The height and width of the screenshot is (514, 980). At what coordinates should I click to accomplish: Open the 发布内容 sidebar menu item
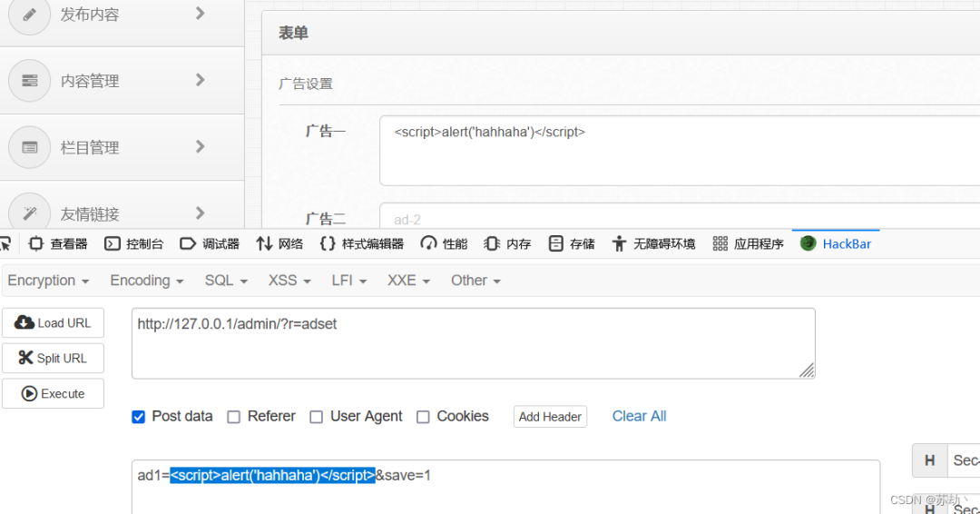(122, 23)
